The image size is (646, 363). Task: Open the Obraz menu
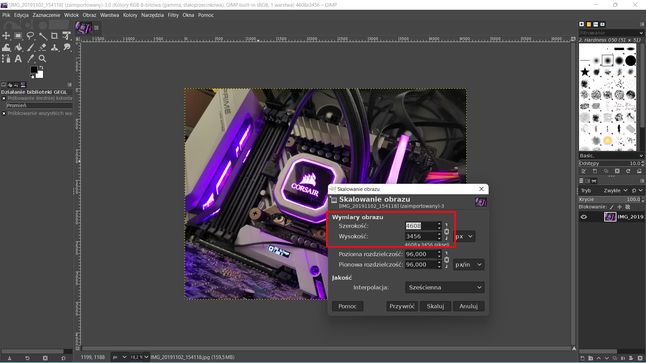click(x=89, y=15)
